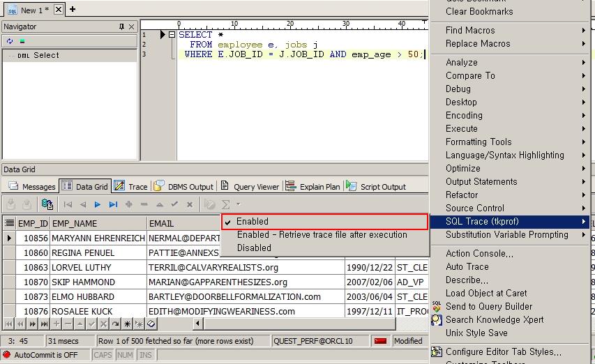The image size is (595, 364).
Task: Select the DML Select item in Navigator
Action: click(46, 55)
